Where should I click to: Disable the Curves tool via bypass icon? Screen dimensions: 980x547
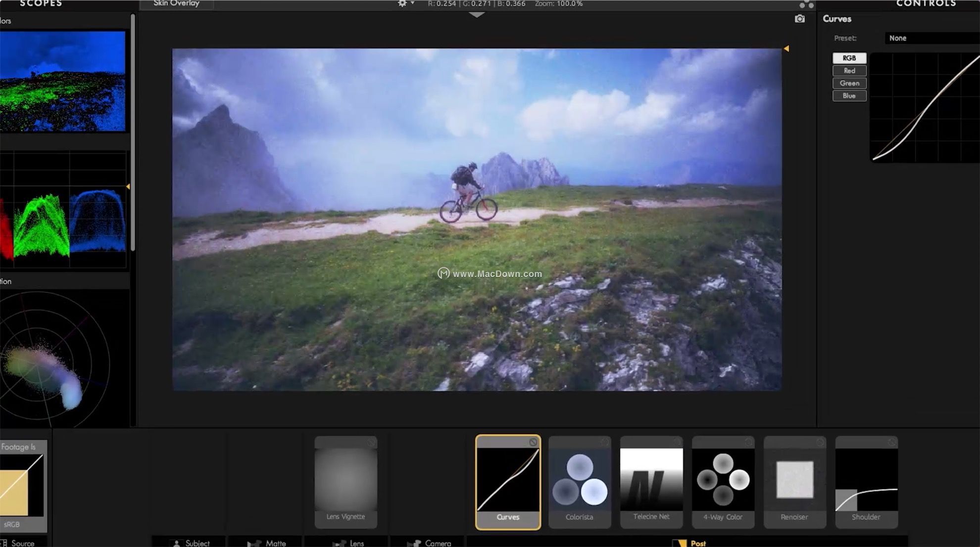click(533, 442)
